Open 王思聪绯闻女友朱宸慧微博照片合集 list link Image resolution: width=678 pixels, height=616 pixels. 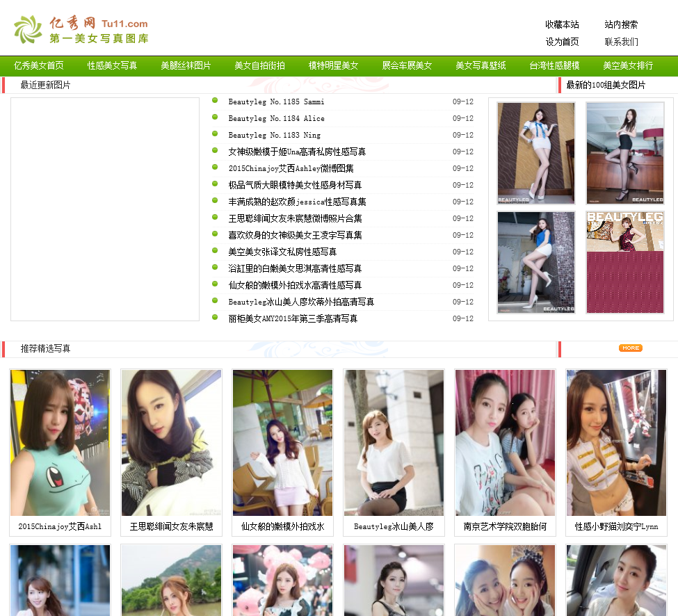[x=295, y=219]
